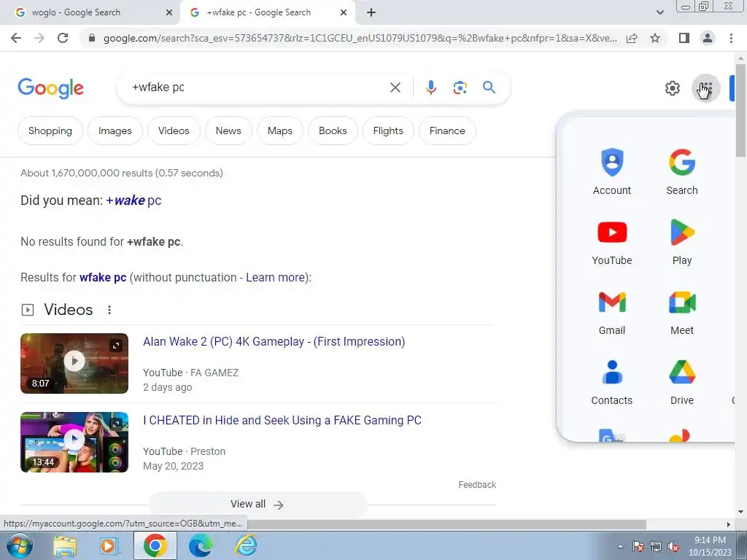This screenshot has width=747, height=560.
Task: Follow the '+wake pc' suggestion link
Action: tap(133, 201)
